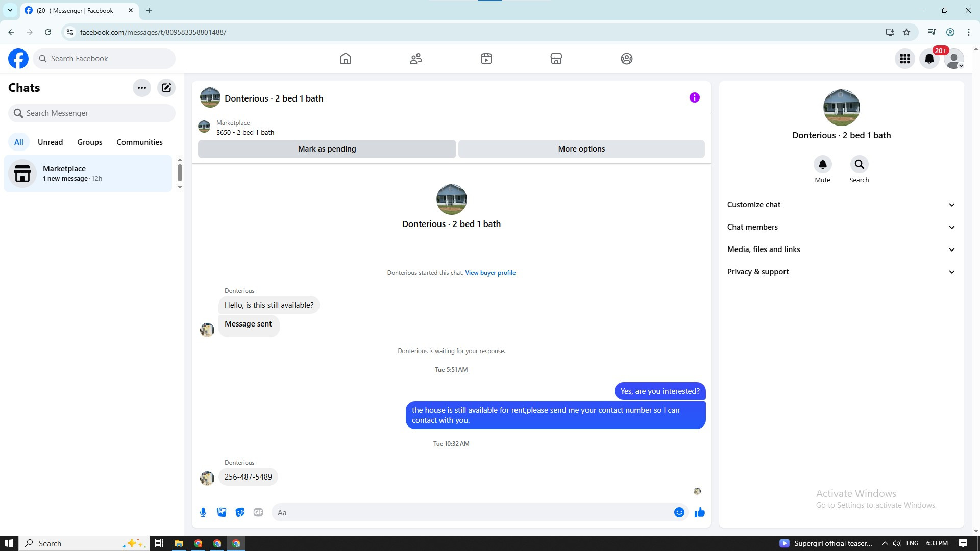The width and height of the screenshot is (980, 551).
Task: Open the Marketplace icon in top navigation
Action: click(x=556, y=59)
